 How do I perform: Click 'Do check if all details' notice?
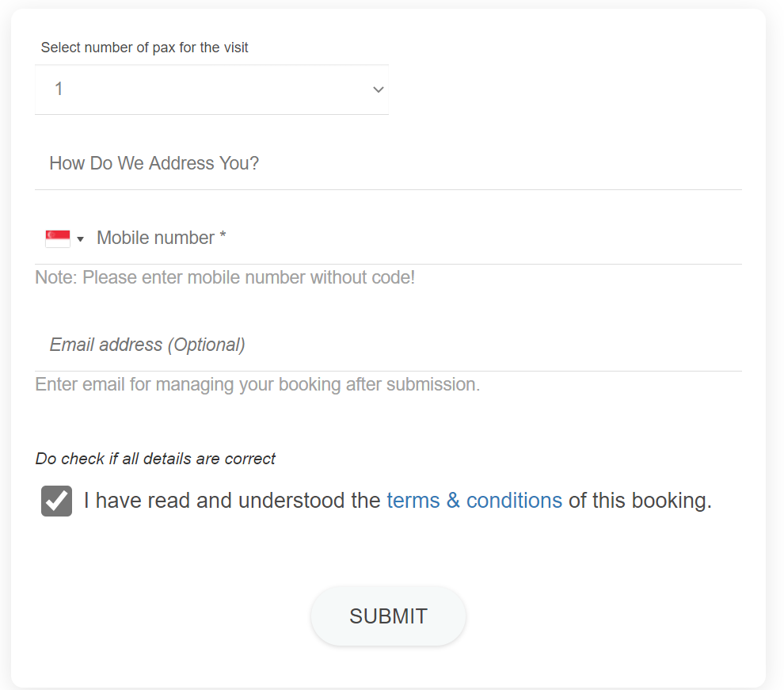click(155, 459)
